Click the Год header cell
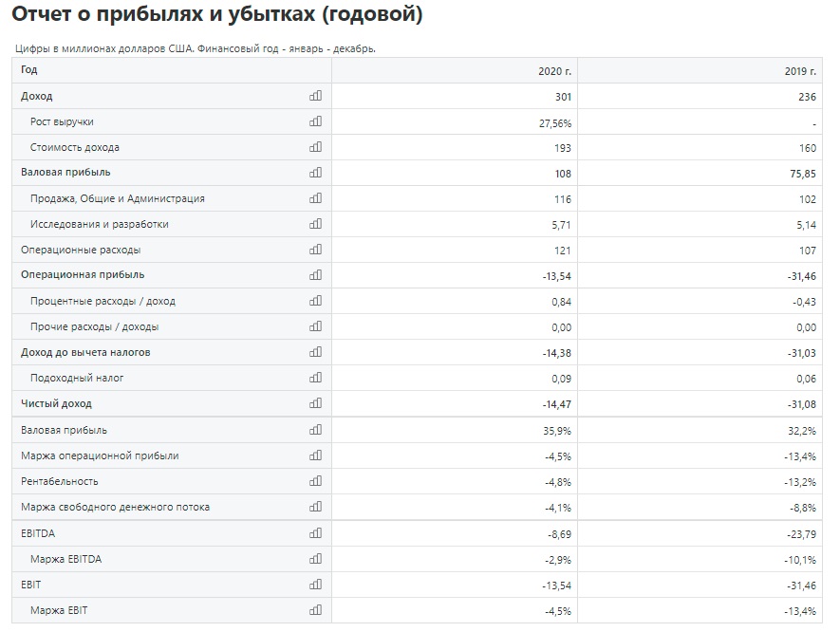This screenshot has height=632, width=840. tap(172, 70)
